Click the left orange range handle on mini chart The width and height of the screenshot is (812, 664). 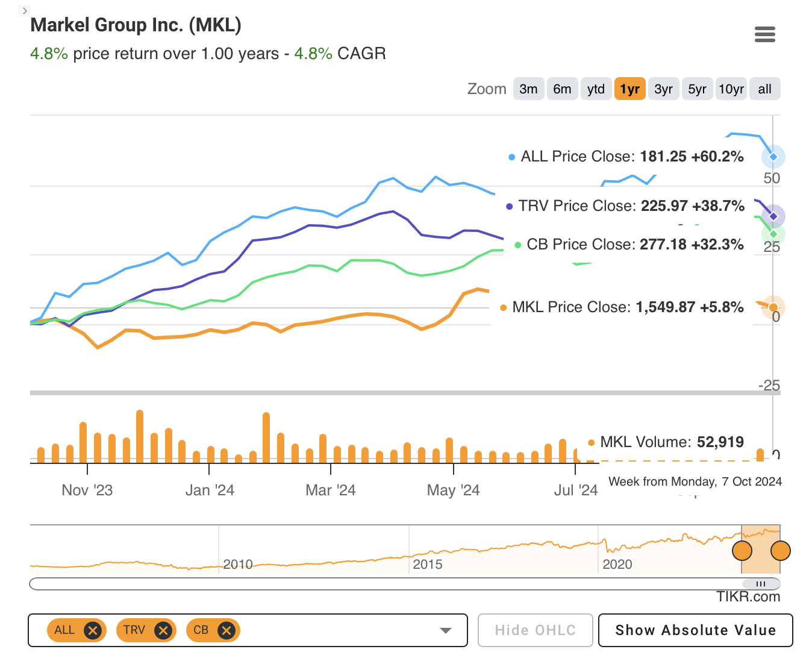coord(742,550)
